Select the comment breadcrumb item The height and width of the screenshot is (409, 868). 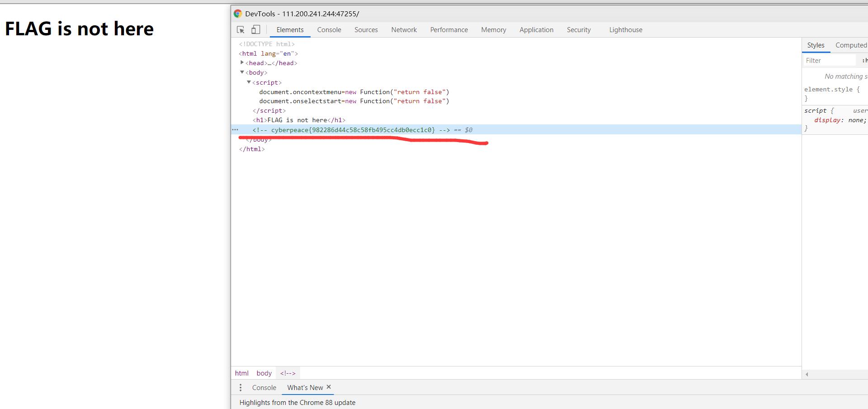tap(288, 373)
